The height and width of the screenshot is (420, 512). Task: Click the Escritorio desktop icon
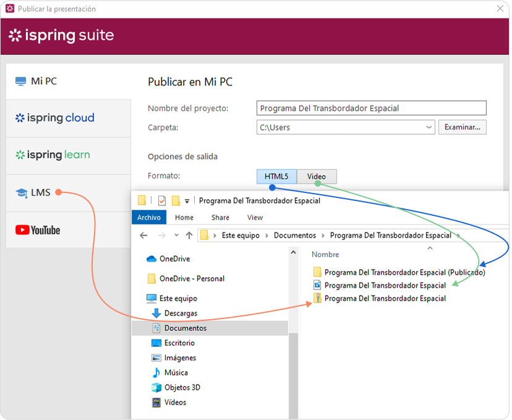[156, 343]
